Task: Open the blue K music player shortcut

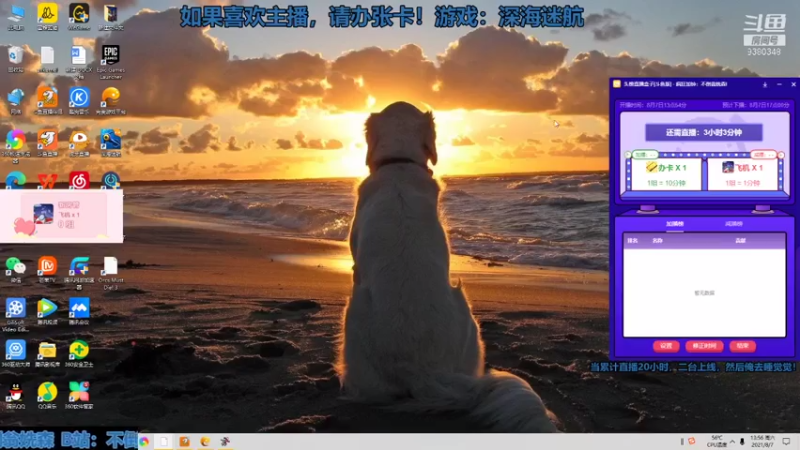Action: coord(79,101)
